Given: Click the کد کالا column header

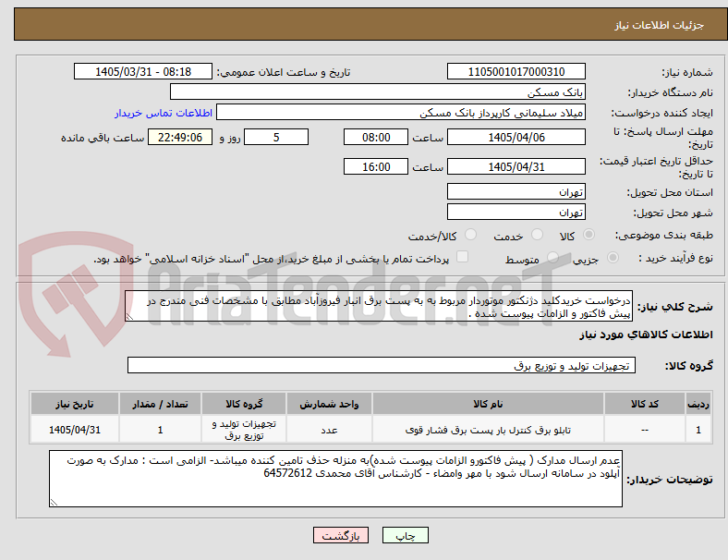Looking at the screenshot, I should (645, 404).
